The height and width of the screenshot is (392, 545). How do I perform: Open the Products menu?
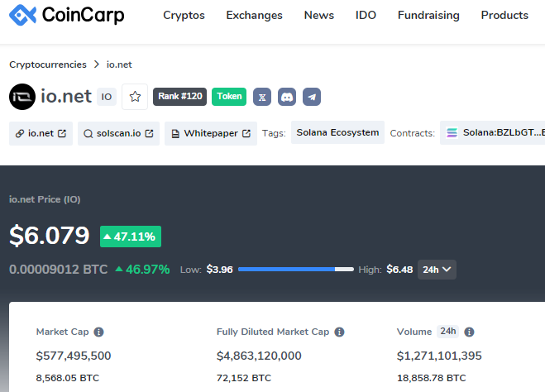click(504, 15)
